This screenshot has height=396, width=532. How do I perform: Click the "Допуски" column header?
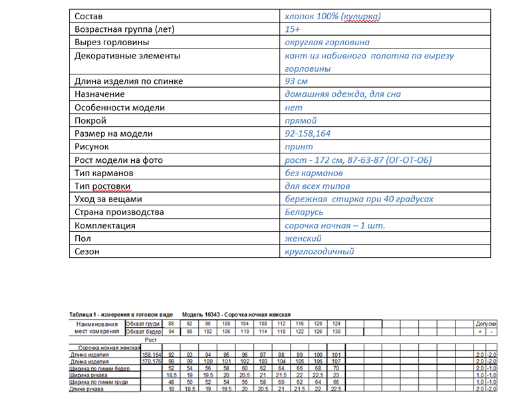click(486, 324)
